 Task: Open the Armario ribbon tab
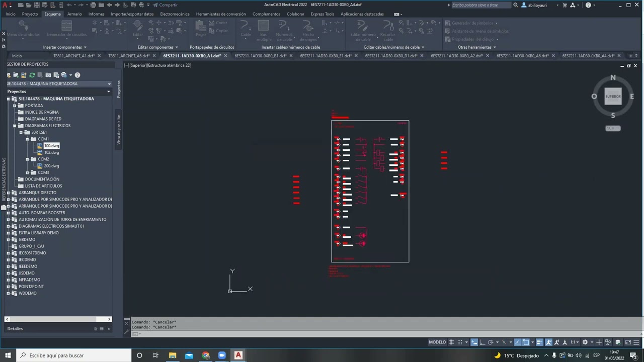(74, 14)
